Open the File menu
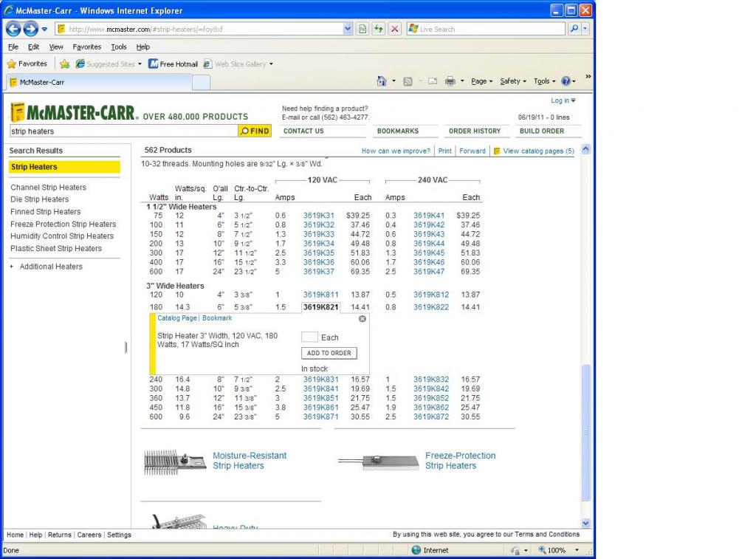 click(x=13, y=47)
